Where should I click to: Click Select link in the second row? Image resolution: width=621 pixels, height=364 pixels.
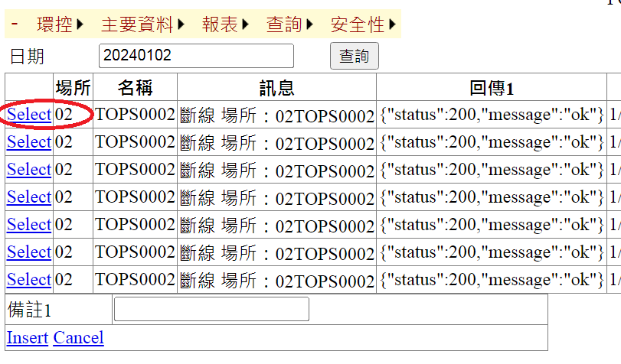point(29,142)
